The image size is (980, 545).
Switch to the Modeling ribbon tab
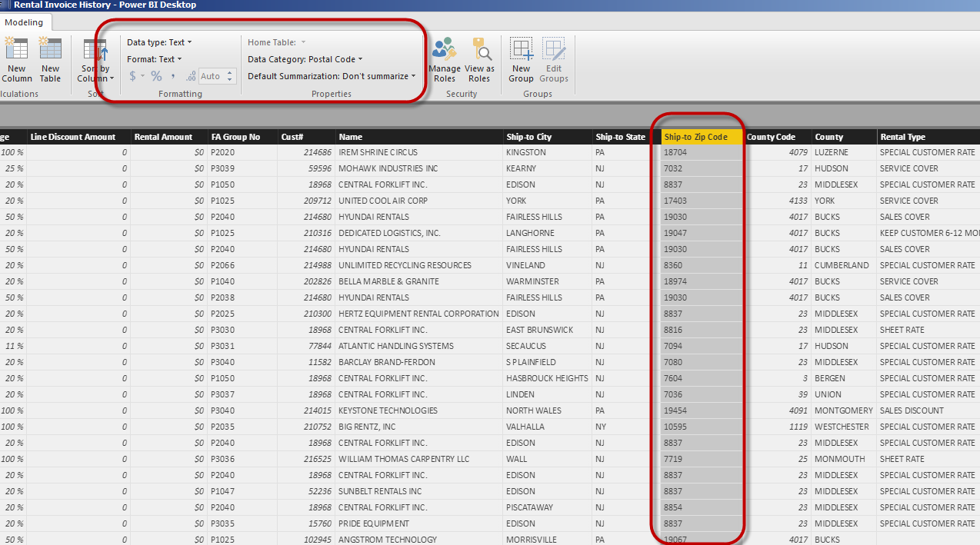(23, 22)
